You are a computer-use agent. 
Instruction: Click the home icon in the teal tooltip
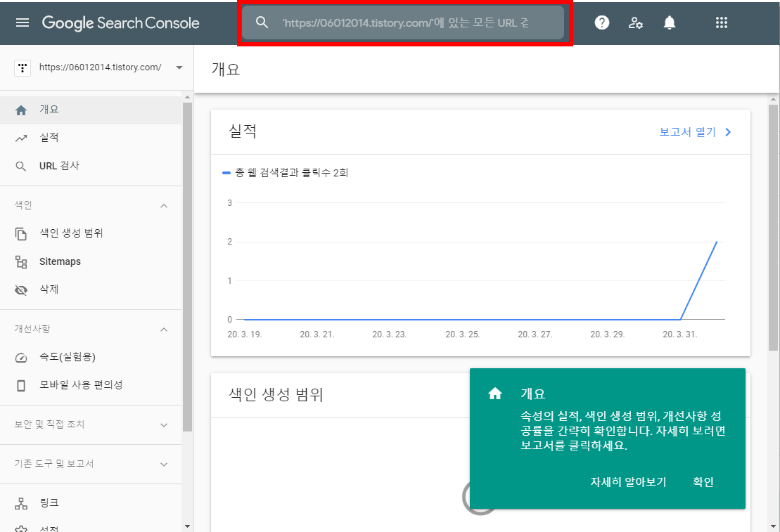(x=495, y=394)
